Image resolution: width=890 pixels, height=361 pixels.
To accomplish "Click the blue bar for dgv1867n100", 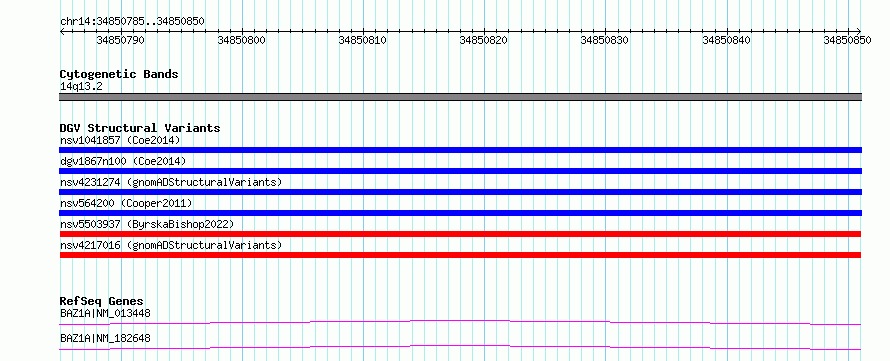I will (x=460, y=171).
